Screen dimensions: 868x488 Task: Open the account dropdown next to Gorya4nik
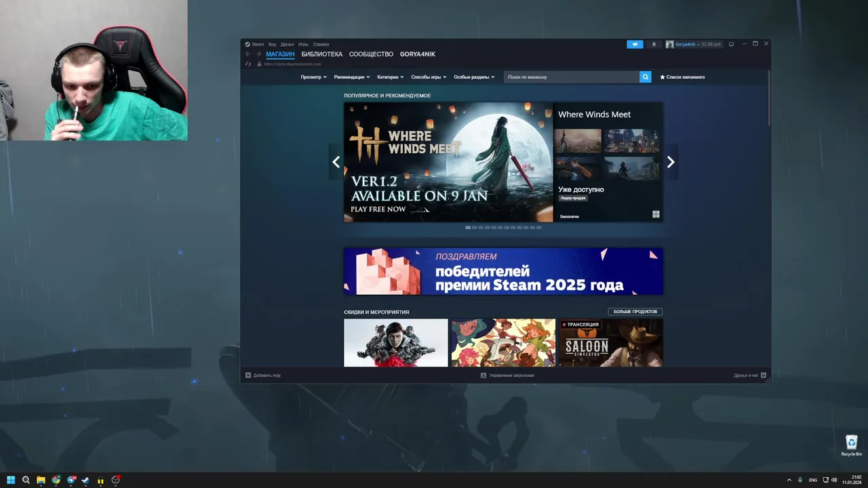tap(698, 44)
